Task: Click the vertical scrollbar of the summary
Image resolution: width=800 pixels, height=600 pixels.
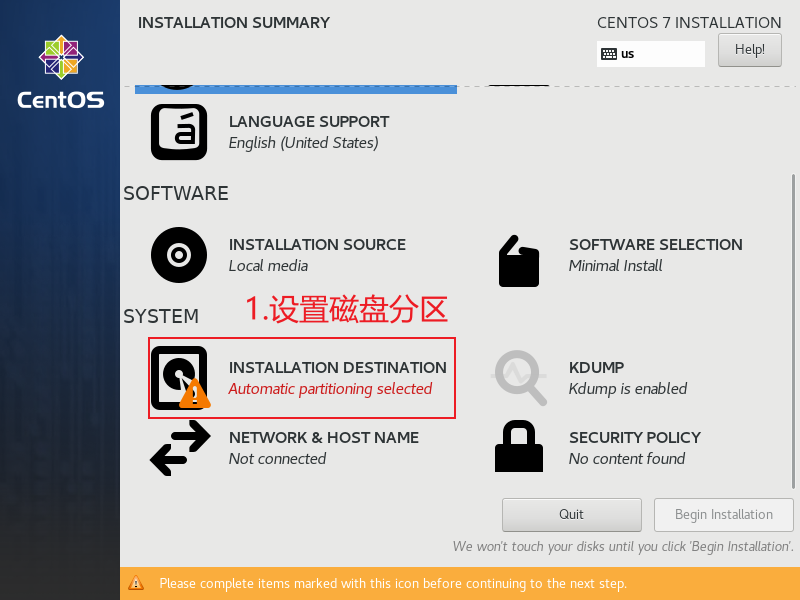Action: [x=793, y=332]
